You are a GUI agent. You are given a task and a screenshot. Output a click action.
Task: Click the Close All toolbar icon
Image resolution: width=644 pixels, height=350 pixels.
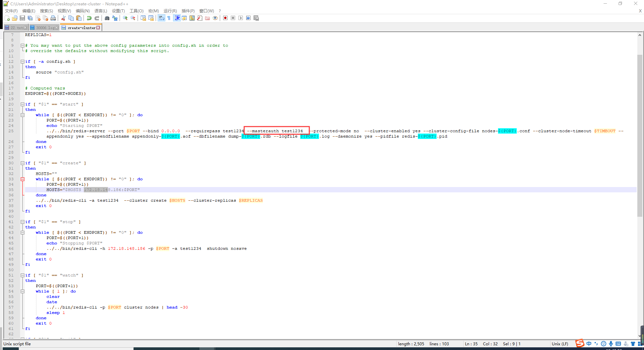tap(45, 18)
